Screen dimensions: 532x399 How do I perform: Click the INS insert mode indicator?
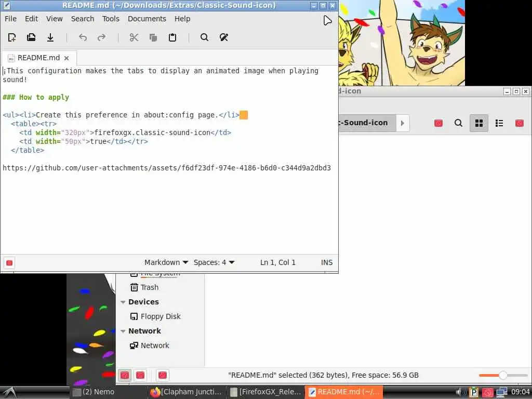click(327, 262)
